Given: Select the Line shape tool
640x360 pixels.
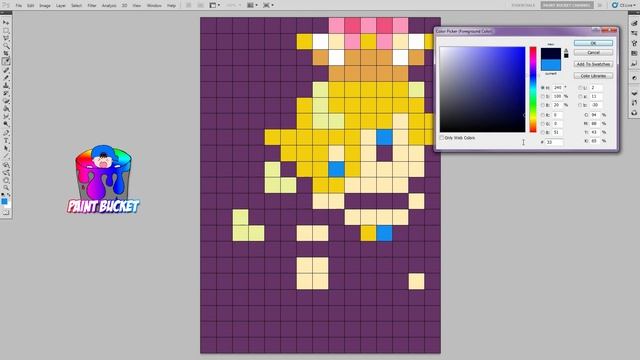Looking at the screenshot, I should [6, 156].
